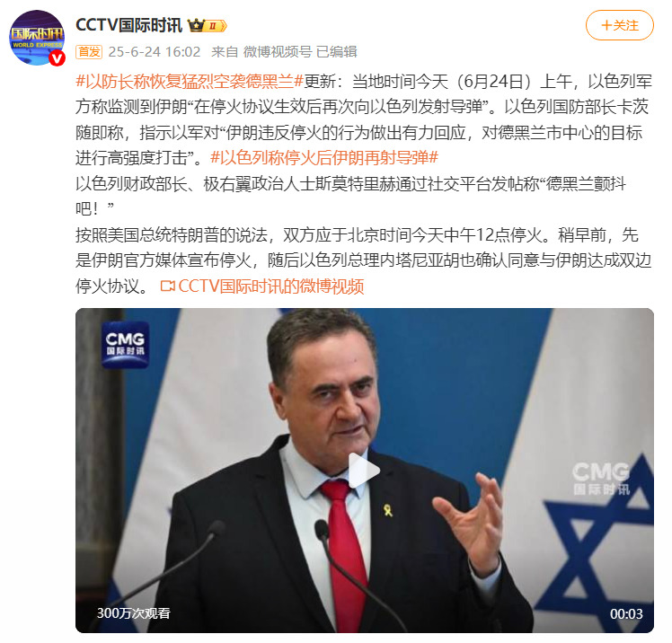Screen dimensions: 672x643
Task: Click the crown membership level badge
Action: coord(207,26)
